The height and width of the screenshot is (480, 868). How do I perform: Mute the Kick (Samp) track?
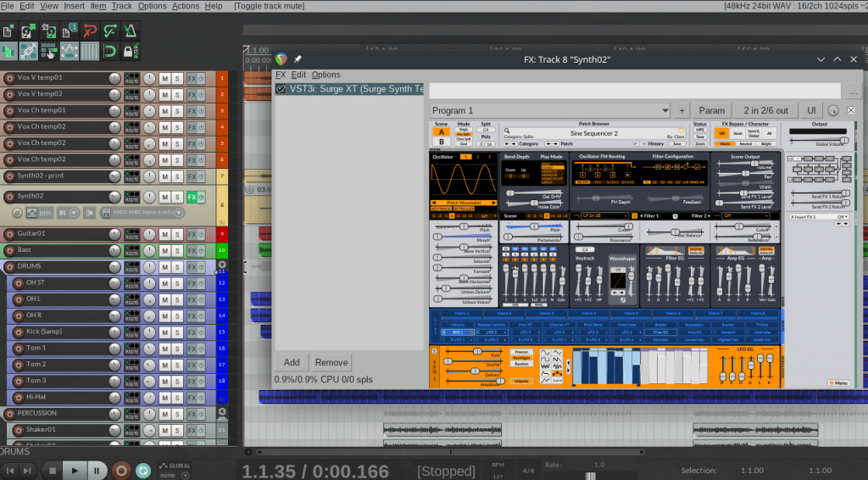(x=164, y=332)
